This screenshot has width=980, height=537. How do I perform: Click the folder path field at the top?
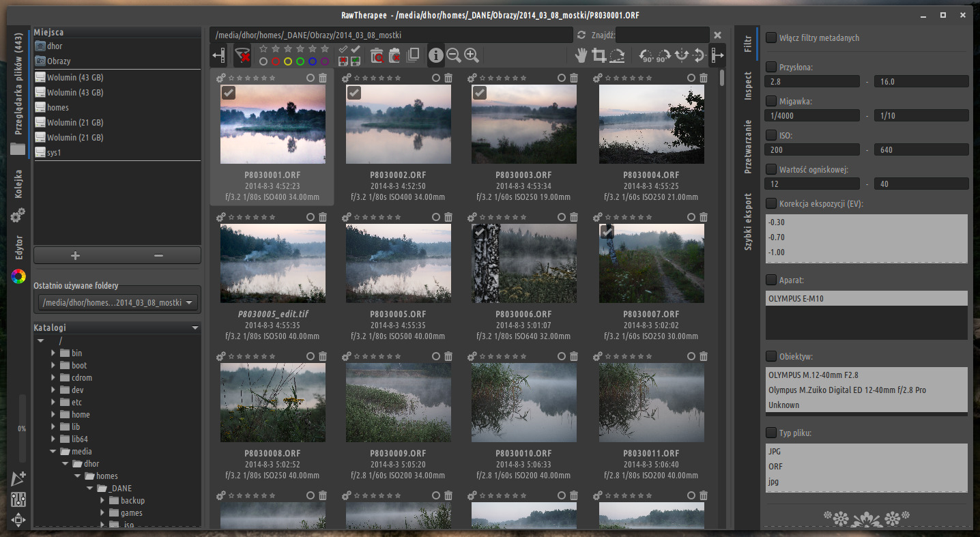tap(392, 35)
